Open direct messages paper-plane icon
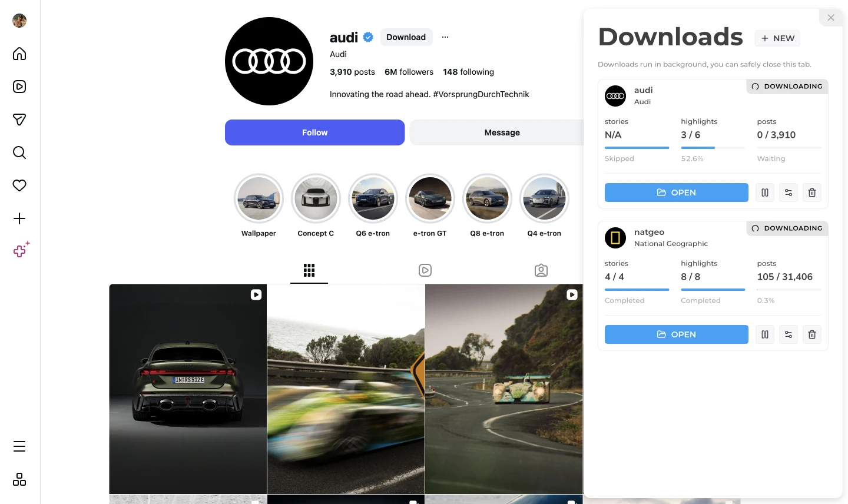Screen dimensions: 848x504 [19, 120]
